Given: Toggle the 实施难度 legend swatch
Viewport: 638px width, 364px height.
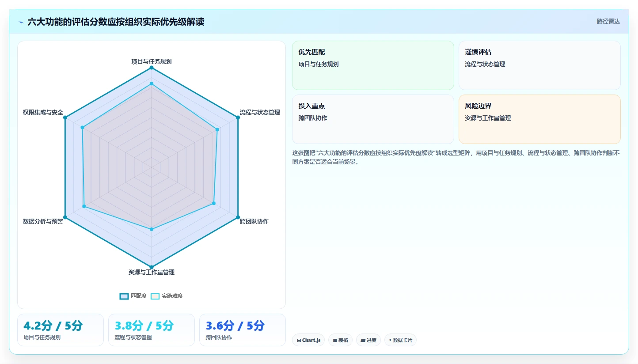Looking at the screenshot, I should [155, 296].
